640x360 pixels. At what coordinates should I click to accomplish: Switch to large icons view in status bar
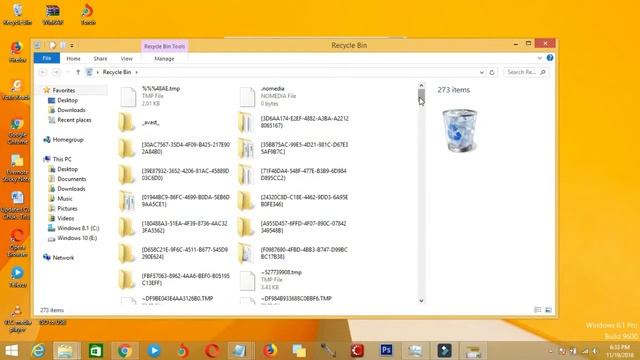(548, 310)
